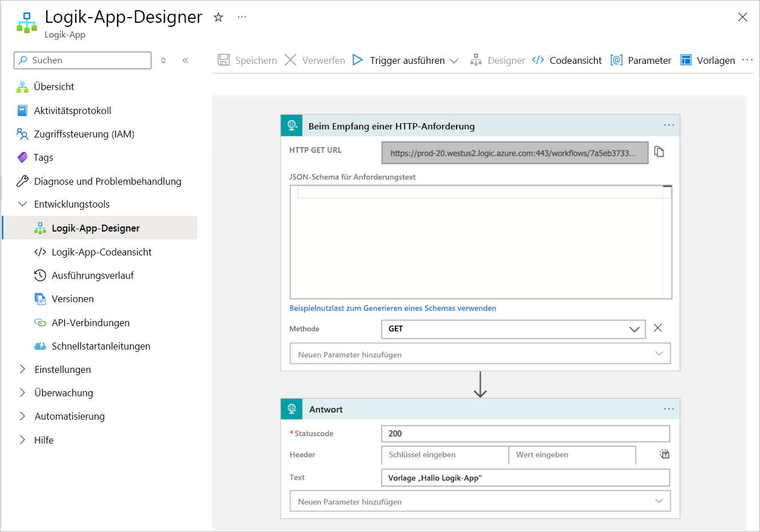This screenshot has width=760, height=532.
Task: Switch to Designer view in toolbar
Action: tap(497, 60)
